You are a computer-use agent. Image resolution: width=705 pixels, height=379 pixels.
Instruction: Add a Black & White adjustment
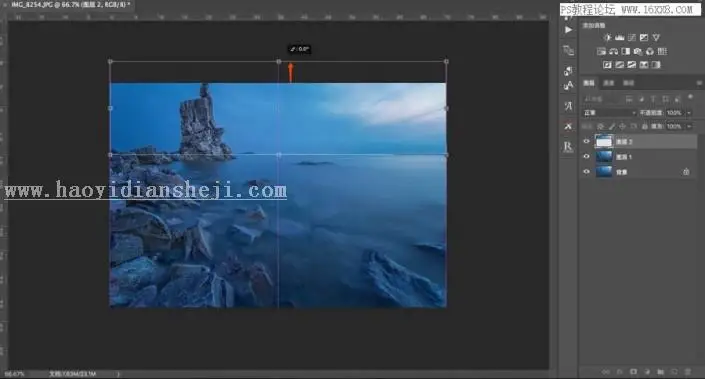(625, 51)
